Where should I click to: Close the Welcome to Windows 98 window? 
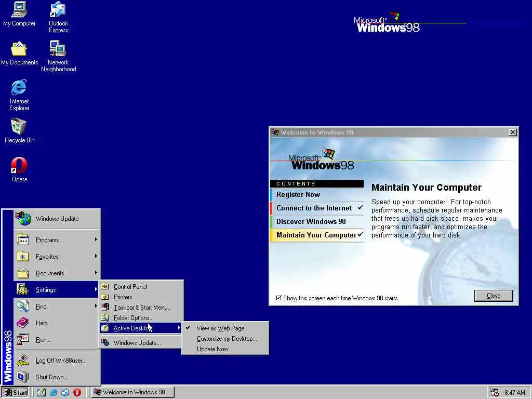pos(513,132)
